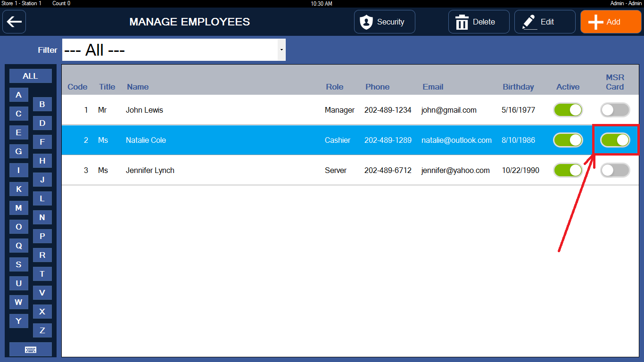Click the Delete trash icon button
The image size is (644, 362).
(479, 22)
